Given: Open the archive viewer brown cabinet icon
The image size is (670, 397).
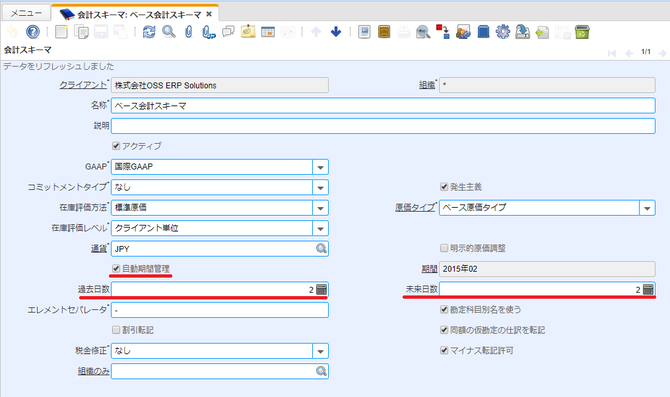Looking at the screenshot, I should click(x=384, y=32).
